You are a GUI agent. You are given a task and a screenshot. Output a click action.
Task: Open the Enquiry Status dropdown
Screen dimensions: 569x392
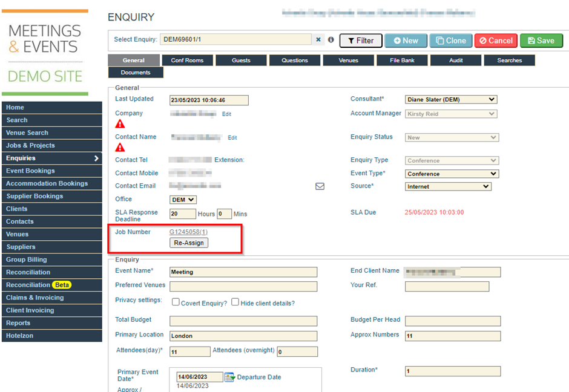(452, 137)
